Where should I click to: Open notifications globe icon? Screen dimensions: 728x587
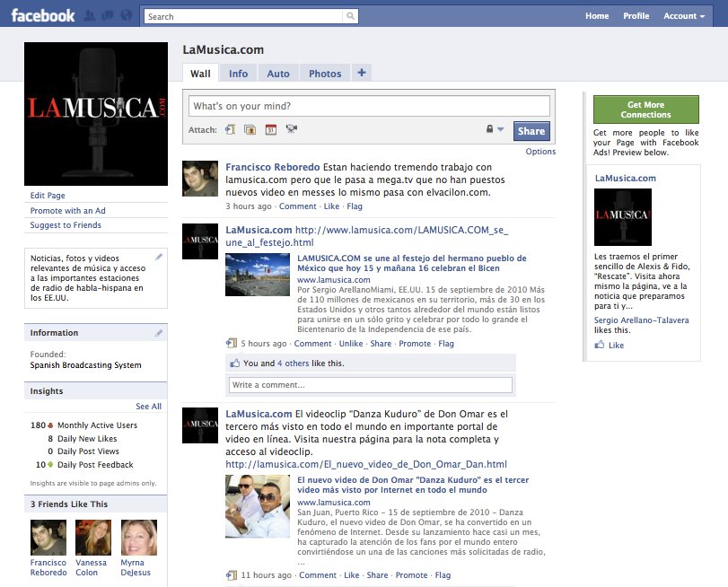point(126,16)
